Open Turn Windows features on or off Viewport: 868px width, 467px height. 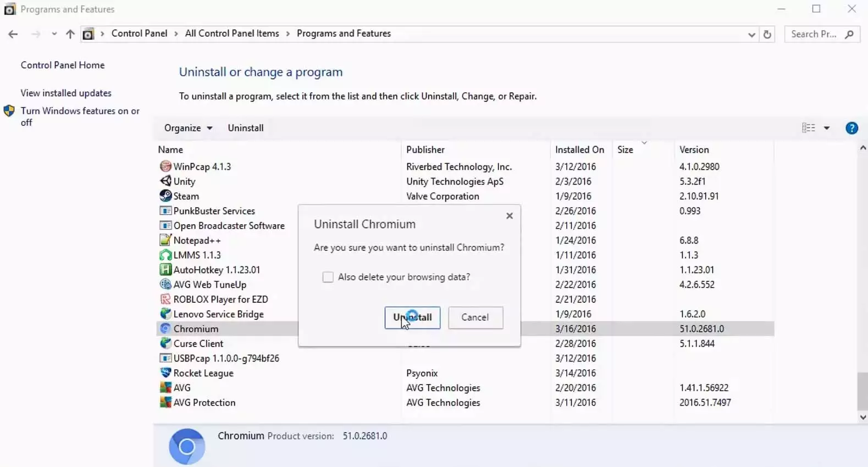[x=80, y=116]
